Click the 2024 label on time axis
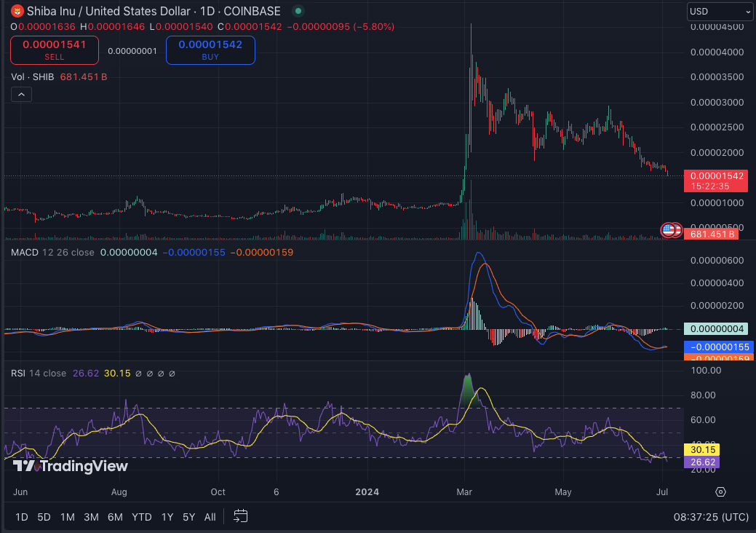This screenshot has height=533, width=756. [367, 492]
